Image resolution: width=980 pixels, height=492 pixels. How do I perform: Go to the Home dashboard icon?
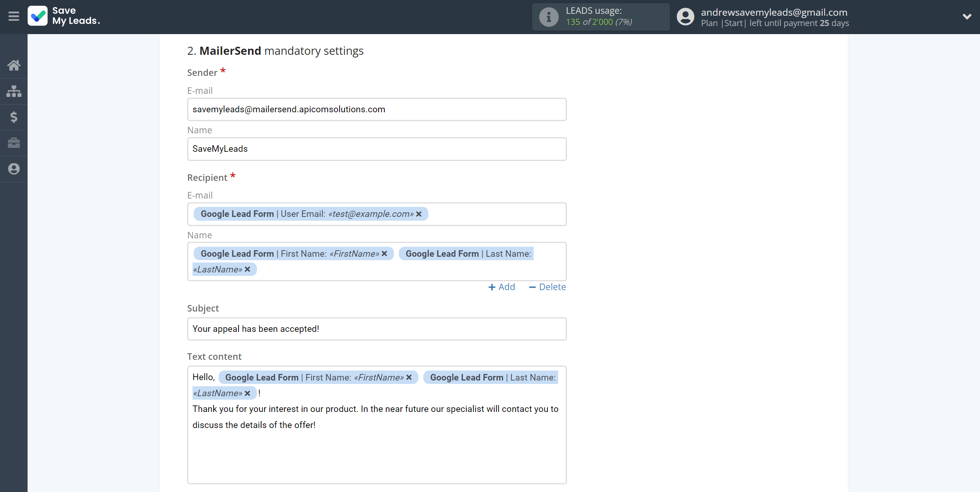(x=14, y=65)
